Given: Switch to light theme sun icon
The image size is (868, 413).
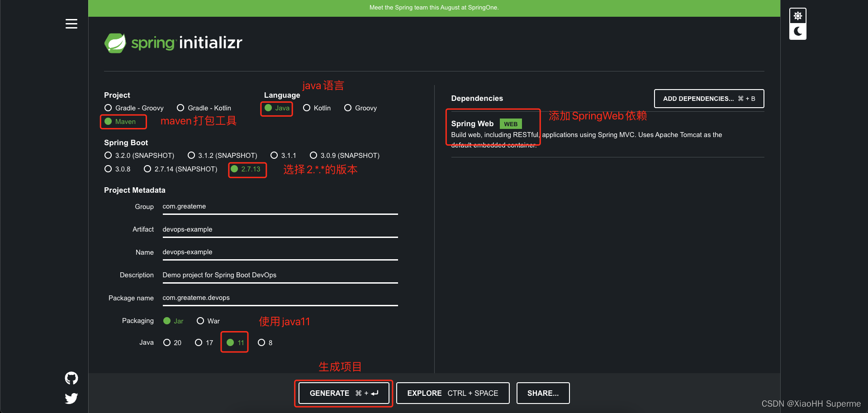Looking at the screenshot, I should [798, 16].
